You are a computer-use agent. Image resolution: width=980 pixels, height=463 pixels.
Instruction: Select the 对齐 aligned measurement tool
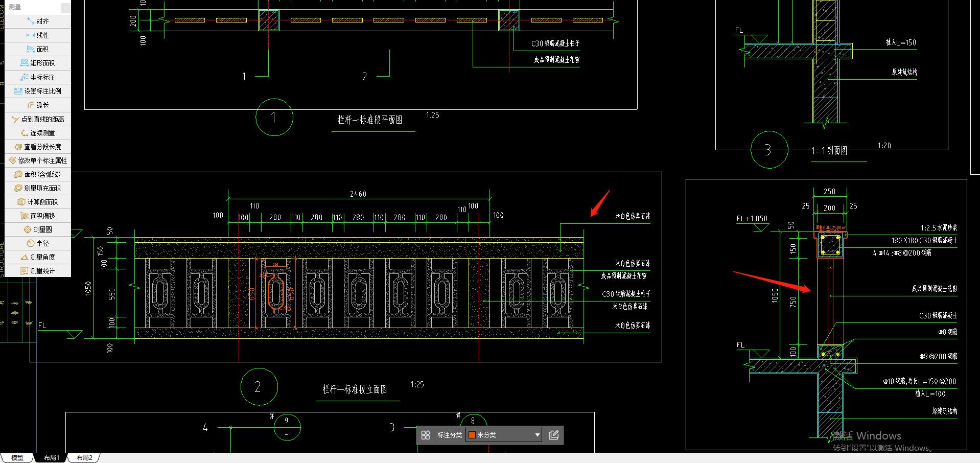pyautogui.click(x=38, y=21)
